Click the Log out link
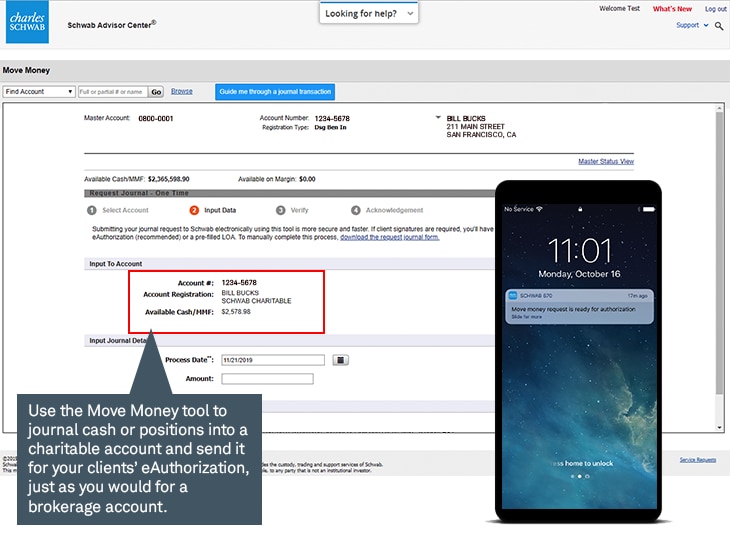The width and height of the screenshot is (730, 538). pyautogui.click(x=715, y=9)
